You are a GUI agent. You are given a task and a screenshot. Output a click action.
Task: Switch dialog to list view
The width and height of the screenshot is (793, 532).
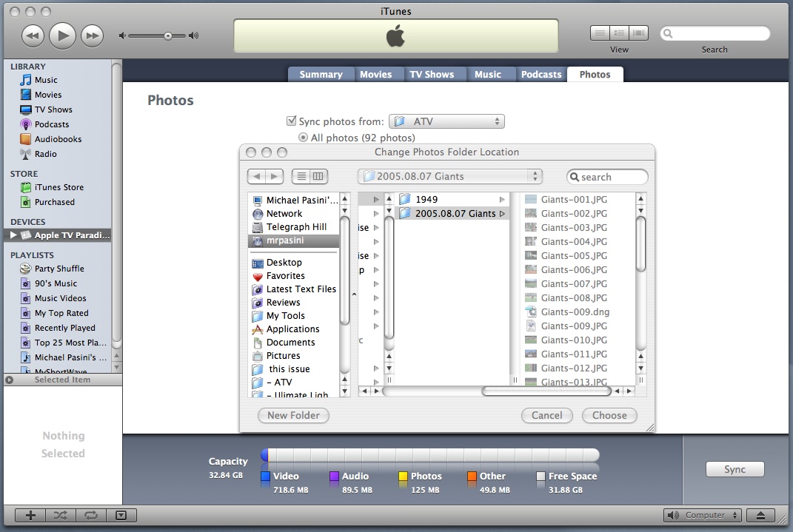pos(301,177)
